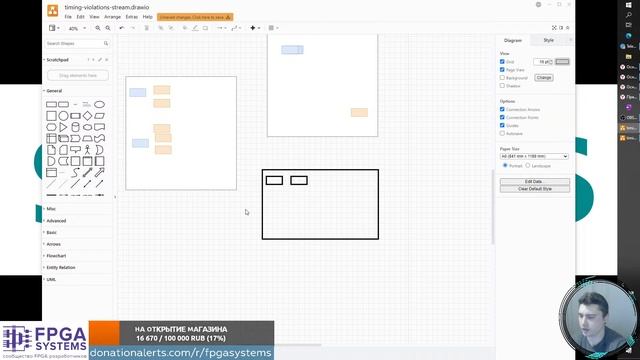This screenshot has width=640, height=360.
Task: Click the fill color bucket icon
Action: point(185,28)
